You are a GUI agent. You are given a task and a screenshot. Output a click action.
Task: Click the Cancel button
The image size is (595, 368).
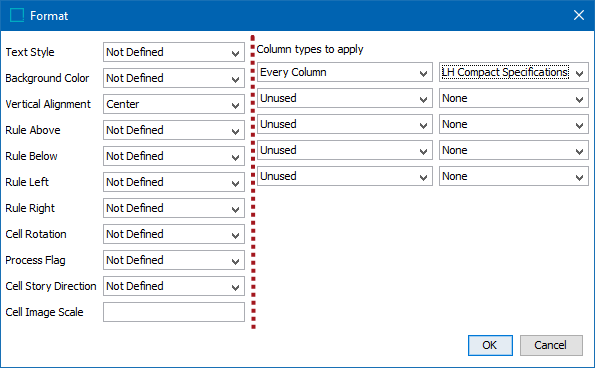point(551,345)
